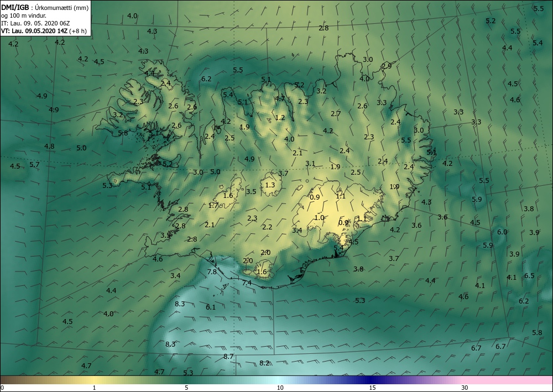Viewport: 553px width, 392px height.
Task: Click the 4.8 value over the western sea
Action: pyautogui.click(x=49, y=147)
